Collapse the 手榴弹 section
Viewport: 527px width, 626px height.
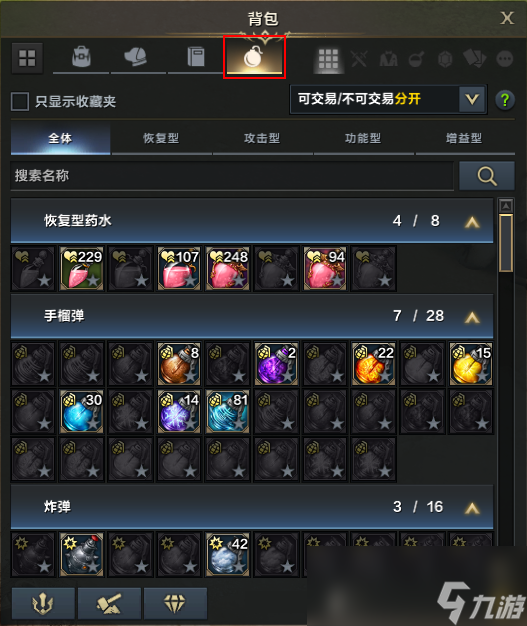point(472,317)
